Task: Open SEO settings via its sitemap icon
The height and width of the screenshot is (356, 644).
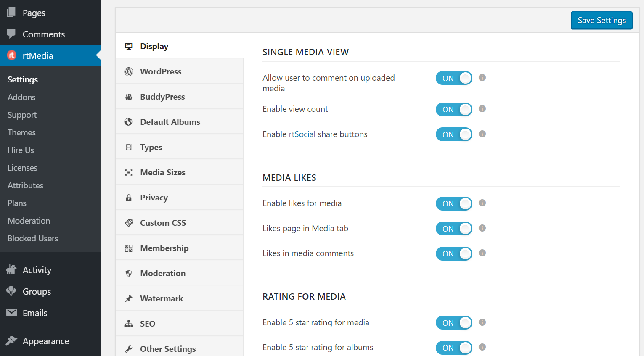Action: pyautogui.click(x=129, y=324)
